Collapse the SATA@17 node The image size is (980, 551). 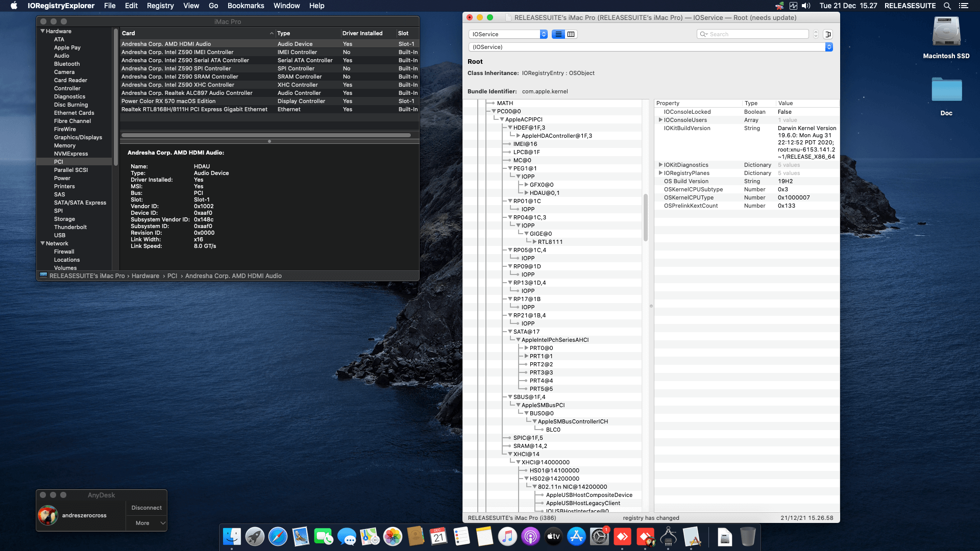510,332
